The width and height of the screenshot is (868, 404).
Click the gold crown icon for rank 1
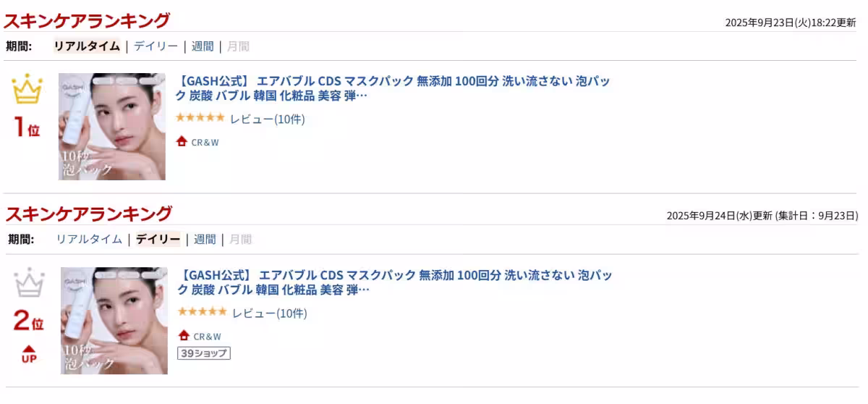[27, 91]
